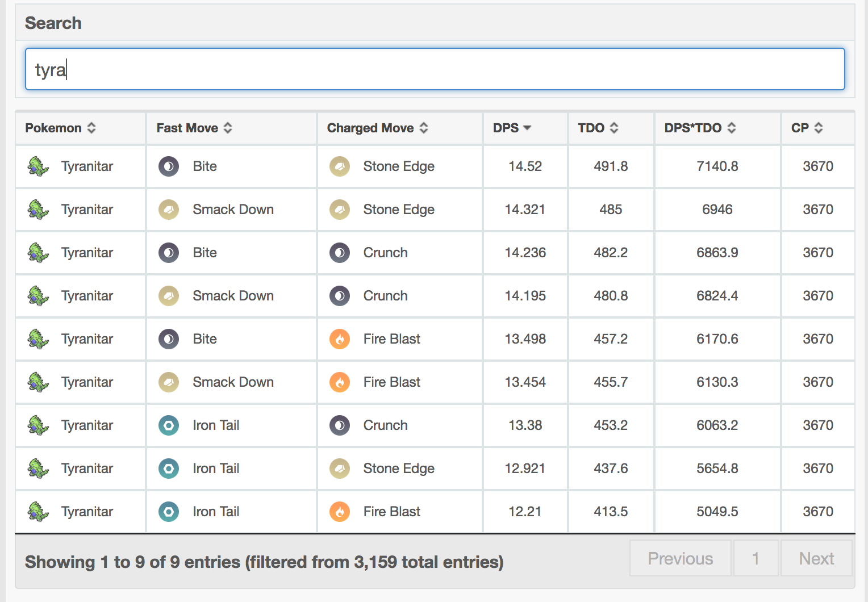Click the Crunch icon in the 14.195 DPS row

(x=340, y=296)
